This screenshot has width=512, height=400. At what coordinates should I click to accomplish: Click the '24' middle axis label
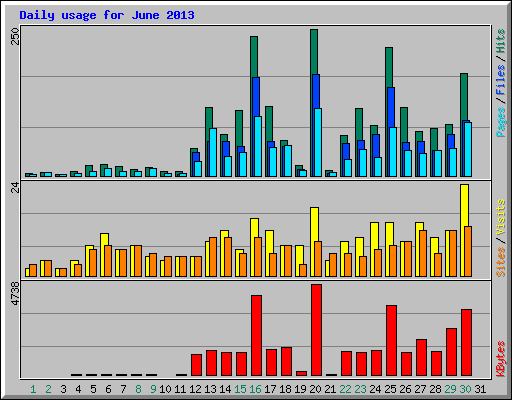(x=15, y=188)
